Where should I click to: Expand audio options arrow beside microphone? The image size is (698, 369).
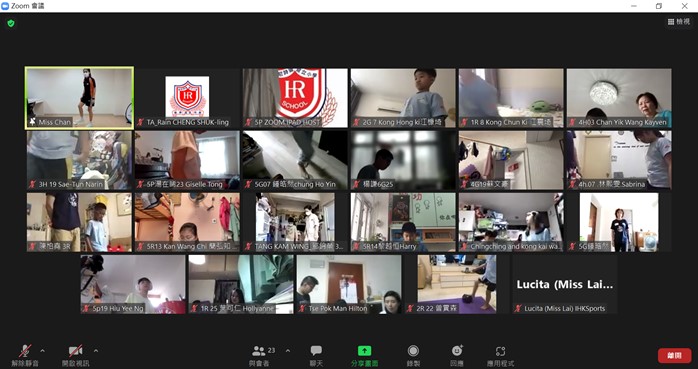[x=42, y=350]
